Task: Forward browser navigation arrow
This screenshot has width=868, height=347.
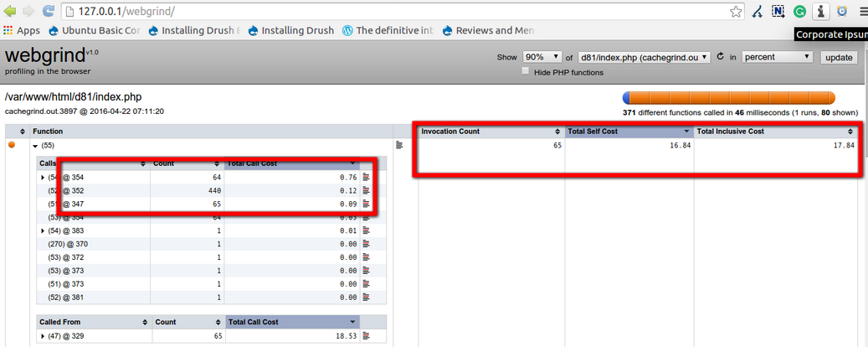Action: (28, 11)
